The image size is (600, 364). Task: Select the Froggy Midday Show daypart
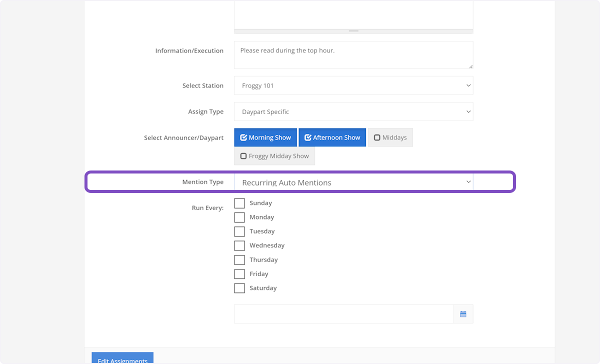(274, 156)
